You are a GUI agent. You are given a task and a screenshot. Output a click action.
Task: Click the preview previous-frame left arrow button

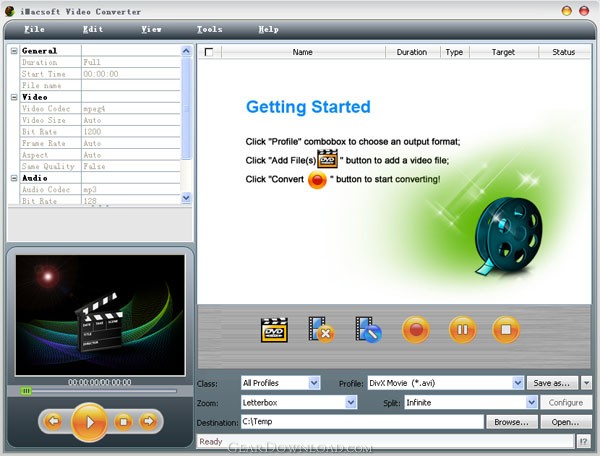53,421
